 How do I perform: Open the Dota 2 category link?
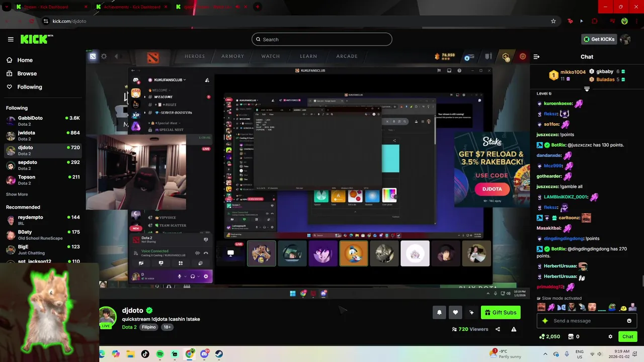(x=129, y=327)
